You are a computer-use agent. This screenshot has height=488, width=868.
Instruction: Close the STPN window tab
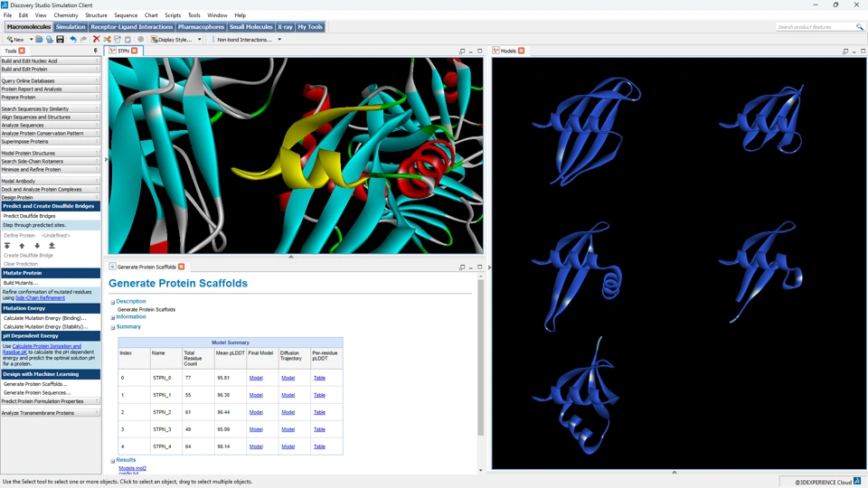[135, 51]
